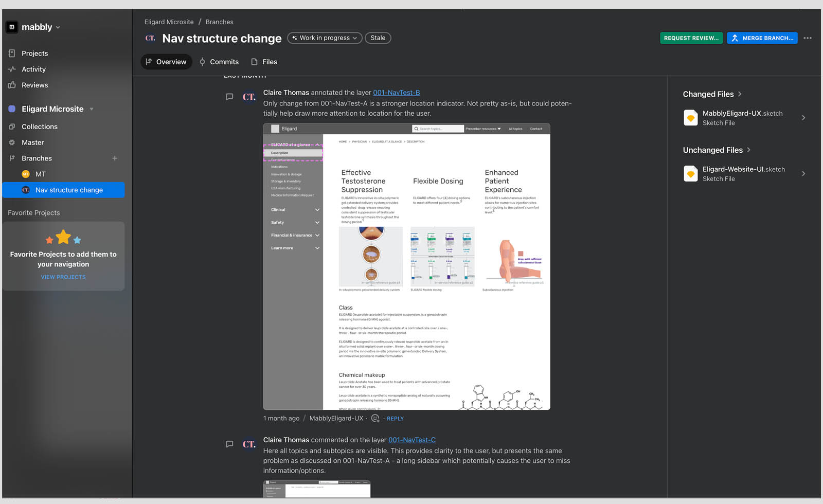Image resolution: width=823 pixels, height=504 pixels.
Task: Open the Work in progress status dropdown
Action: pyautogui.click(x=325, y=38)
